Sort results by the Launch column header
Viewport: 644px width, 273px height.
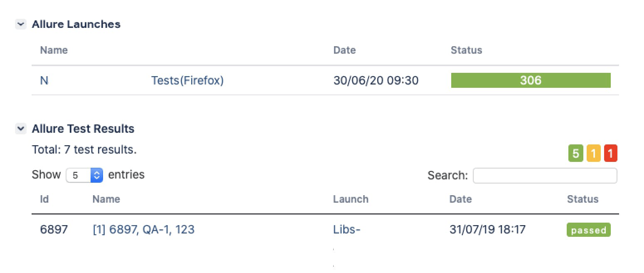[x=351, y=199]
